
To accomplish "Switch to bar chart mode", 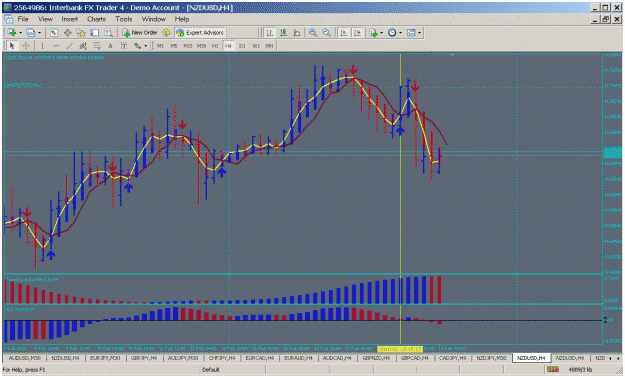I will [x=270, y=33].
